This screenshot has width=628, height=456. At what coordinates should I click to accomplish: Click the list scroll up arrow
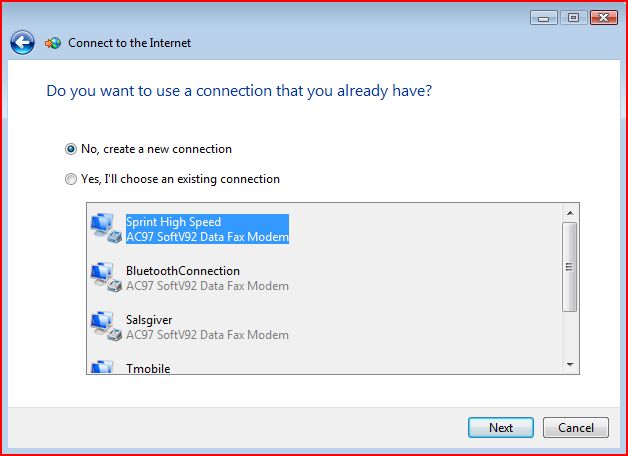point(570,213)
